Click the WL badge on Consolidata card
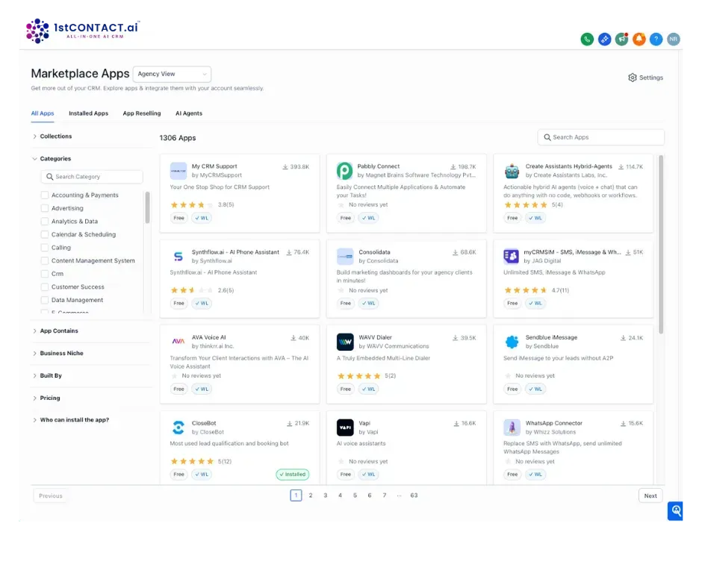This screenshot has width=702, height=588. point(368,304)
